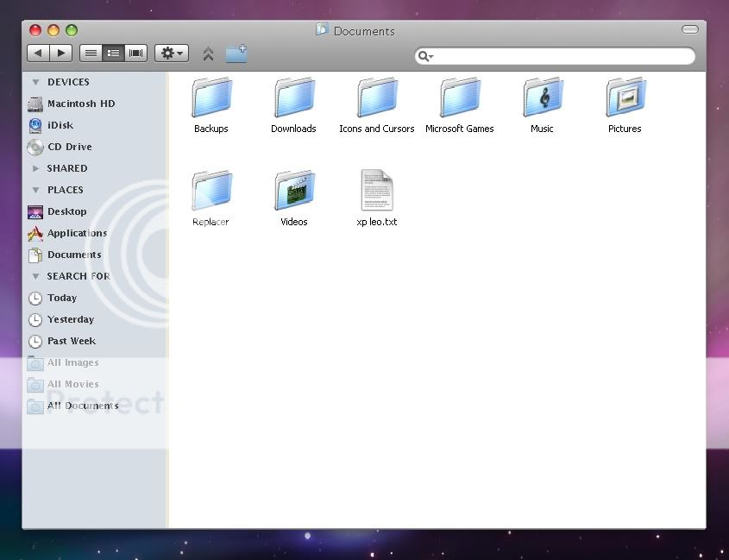Image resolution: width=729 pixels, height=560 pixels.
Task: Switch to cover flow view button
Action: click(x=135, y=53)
